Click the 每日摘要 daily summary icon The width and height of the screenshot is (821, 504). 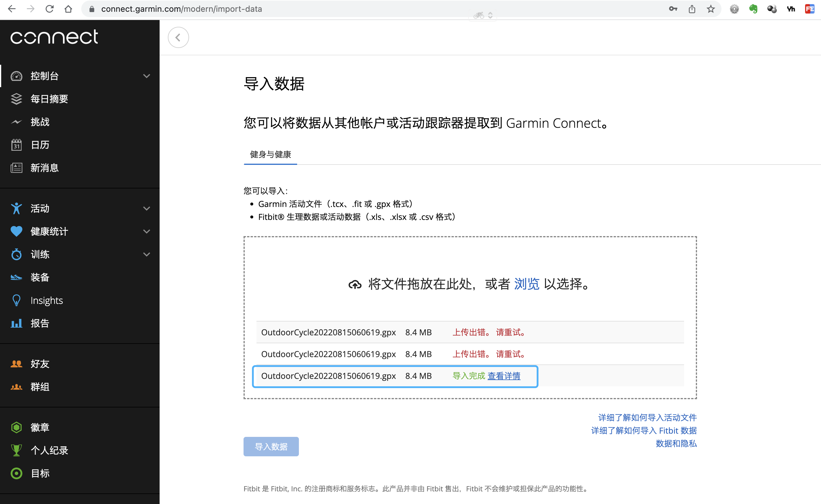[16, 98]
